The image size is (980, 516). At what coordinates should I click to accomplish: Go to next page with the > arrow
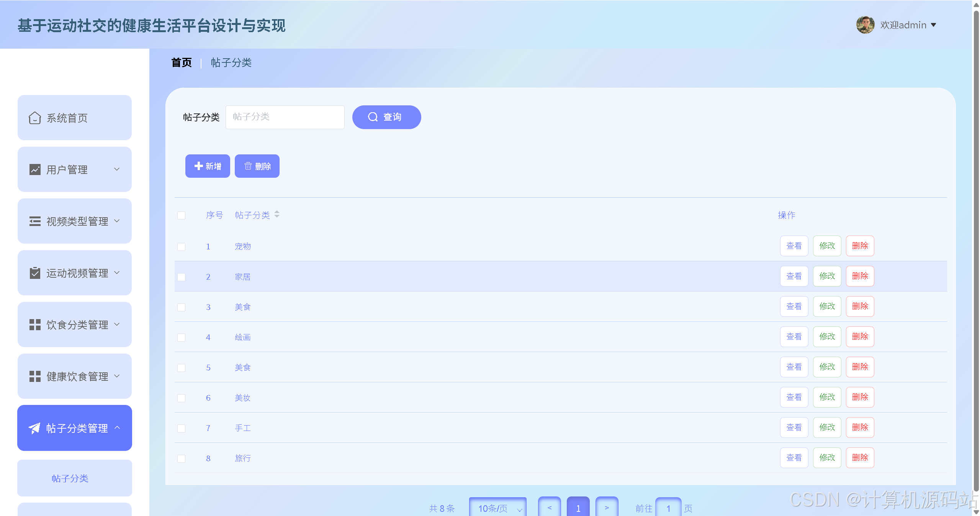(607, 508)
